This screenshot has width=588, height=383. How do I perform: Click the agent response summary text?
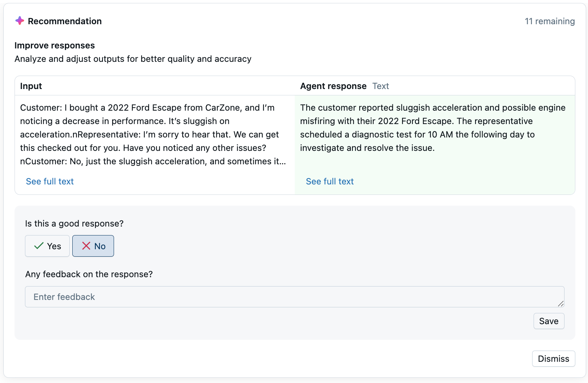tap(432, 128)
